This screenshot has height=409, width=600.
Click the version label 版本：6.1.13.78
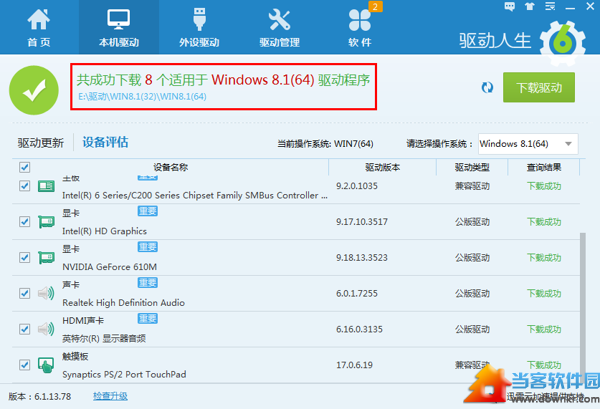40,396
